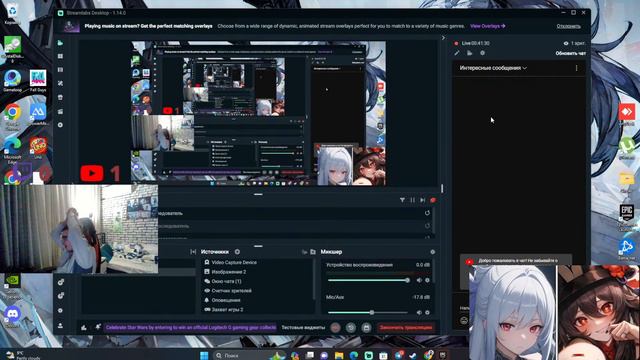Screen dimensions: 640x360
Task: Collapse the chat panel with the arrow
Action: coord(443,38)
